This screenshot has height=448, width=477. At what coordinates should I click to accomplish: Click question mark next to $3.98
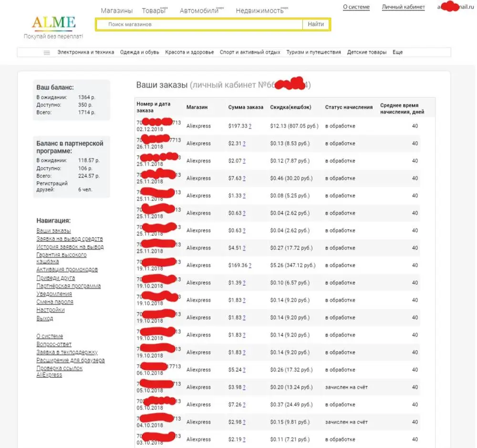244,387
